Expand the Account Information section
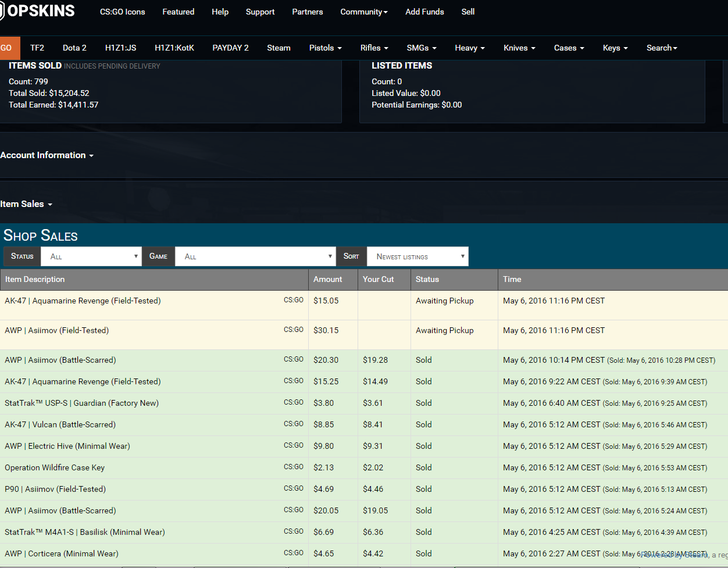This screenshot has width=728, height=568. tap(47, 155)
